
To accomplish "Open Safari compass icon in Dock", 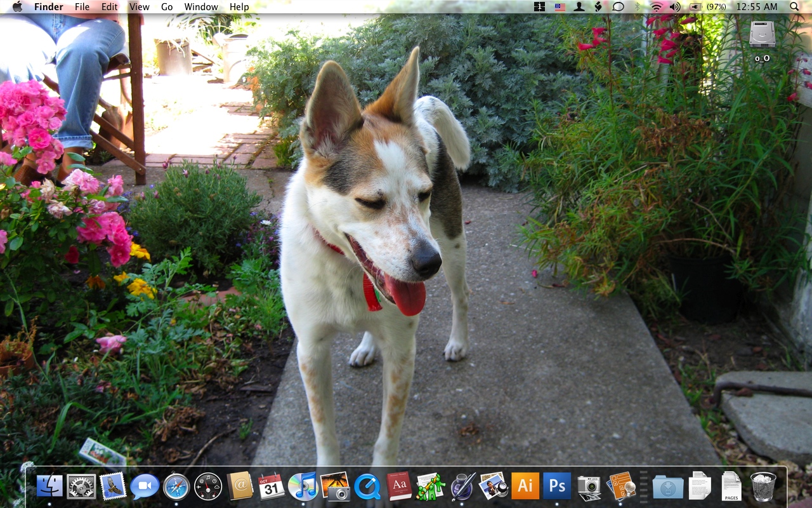I will coord(176,486).
